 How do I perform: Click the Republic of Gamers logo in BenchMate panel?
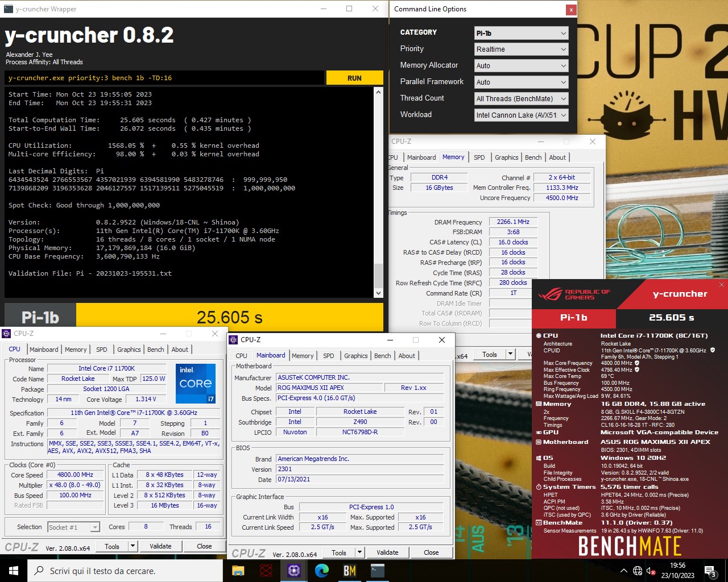(574, 294)
